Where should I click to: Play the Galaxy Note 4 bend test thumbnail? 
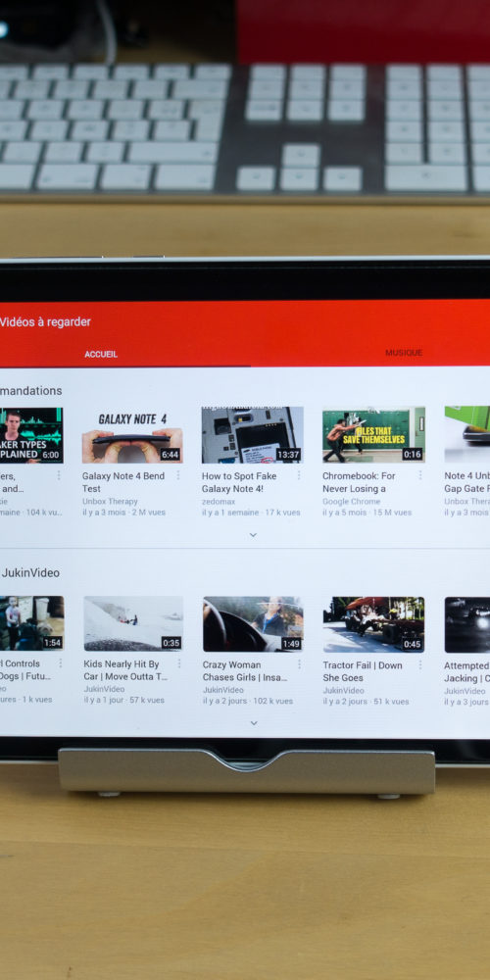coord(132,435)
